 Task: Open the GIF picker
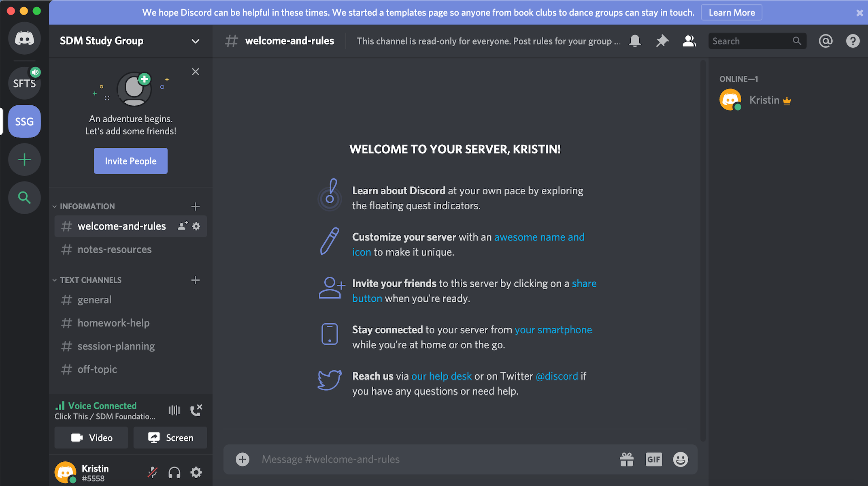pos(653,459)
